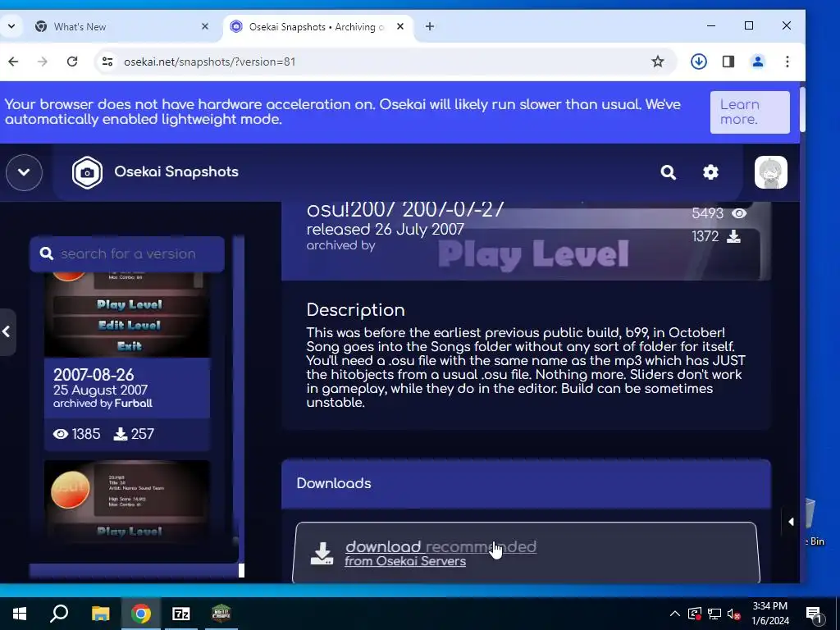Click the 257 downloads icon in sidebar card
840x630 pixels.
point(121,434)
